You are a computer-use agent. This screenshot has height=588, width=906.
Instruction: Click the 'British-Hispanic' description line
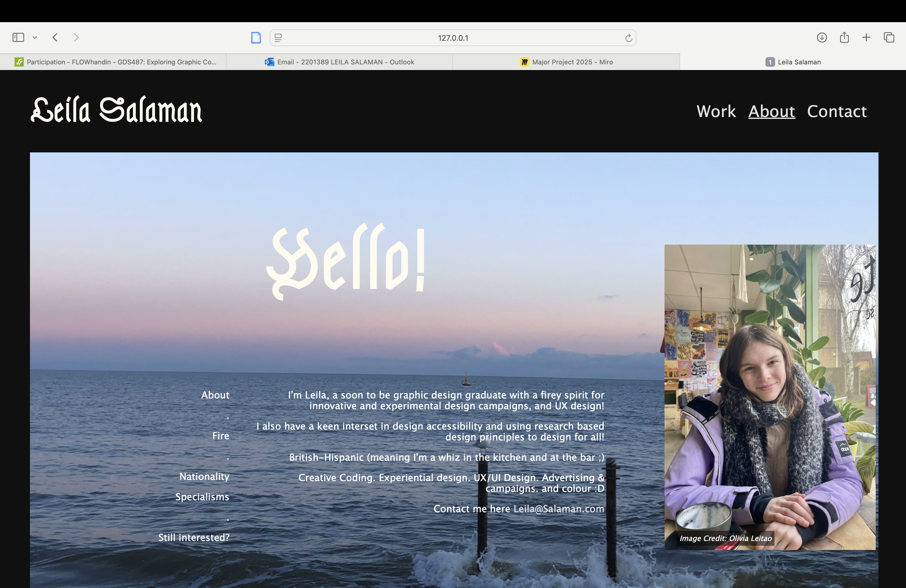point(446,457)
